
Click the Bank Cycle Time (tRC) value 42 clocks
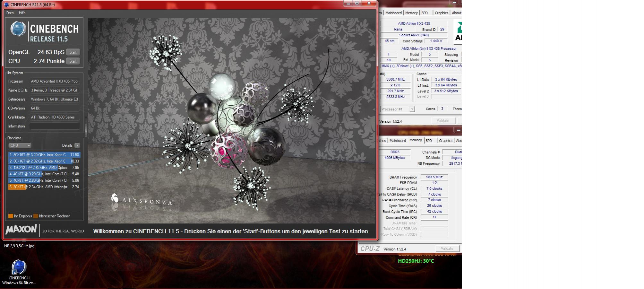(x=434, y=211)
